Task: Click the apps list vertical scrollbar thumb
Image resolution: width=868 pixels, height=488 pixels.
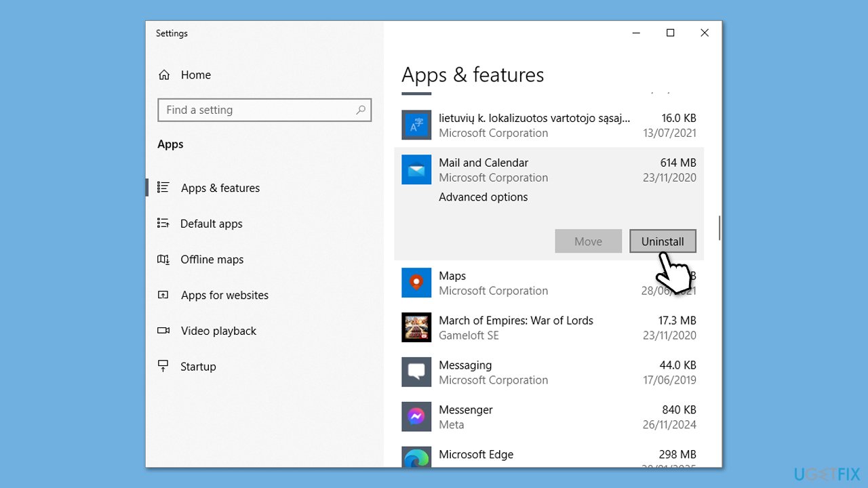Action: 719,228
